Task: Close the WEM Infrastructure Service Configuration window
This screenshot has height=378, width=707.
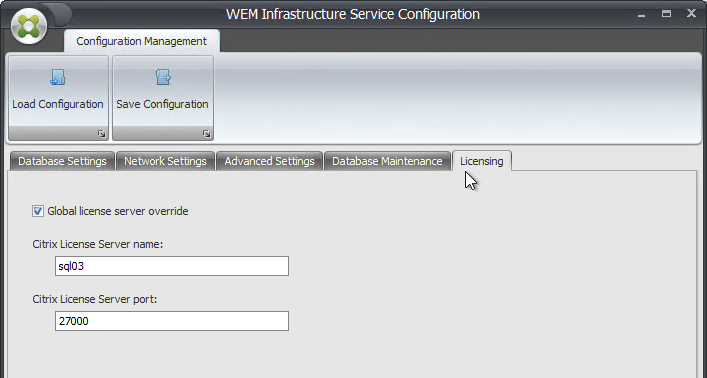Action: coord(691,14)
